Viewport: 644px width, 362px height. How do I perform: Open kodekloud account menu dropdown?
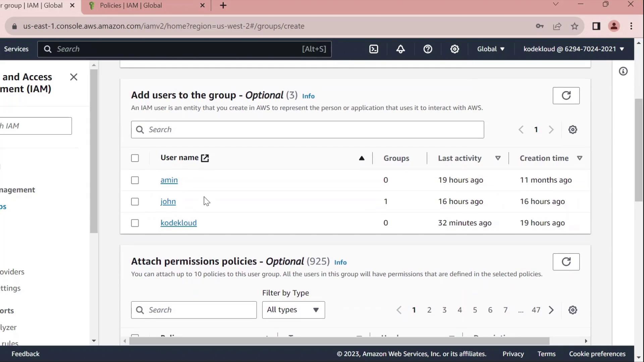574,49
